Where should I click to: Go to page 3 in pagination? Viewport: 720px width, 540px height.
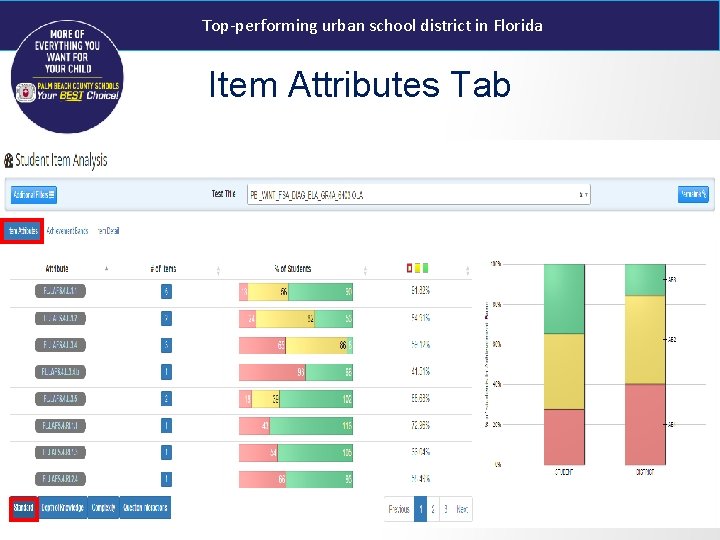(445, 509)
